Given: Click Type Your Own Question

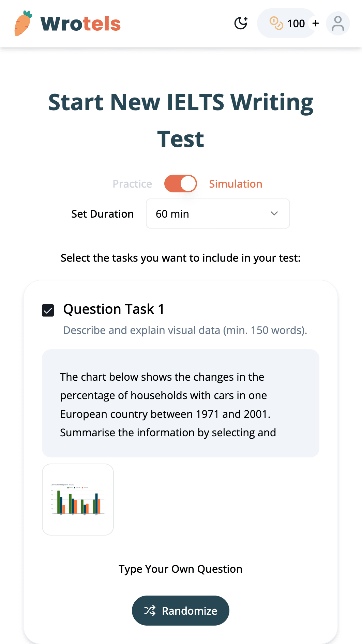Looking at the screenshot, I should coord(180,569).
